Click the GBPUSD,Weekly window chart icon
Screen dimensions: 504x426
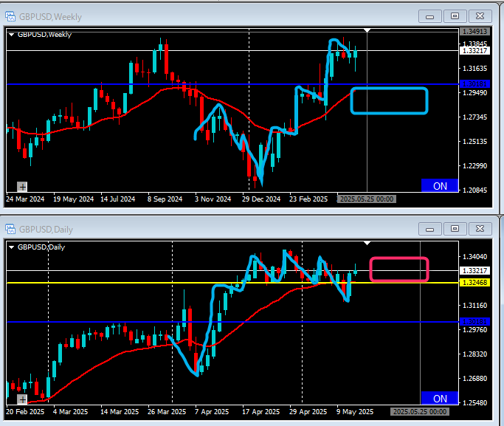pos(10,16)
